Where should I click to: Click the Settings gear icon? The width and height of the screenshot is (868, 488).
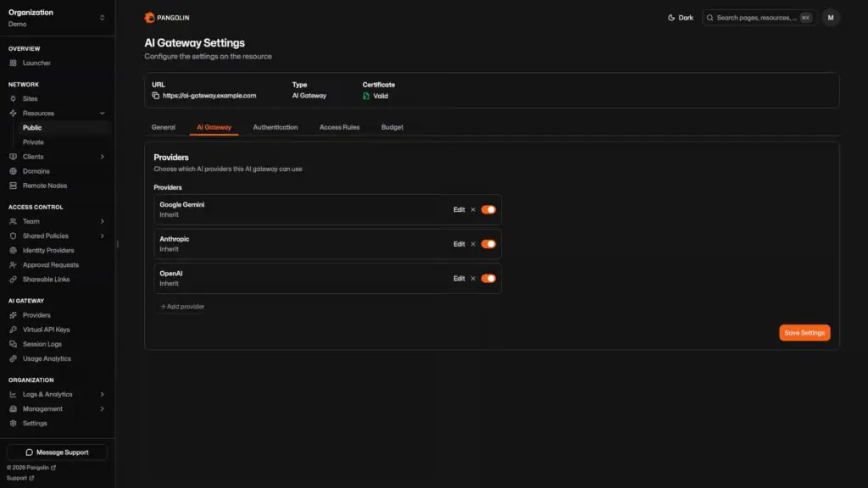click(14, 424)
